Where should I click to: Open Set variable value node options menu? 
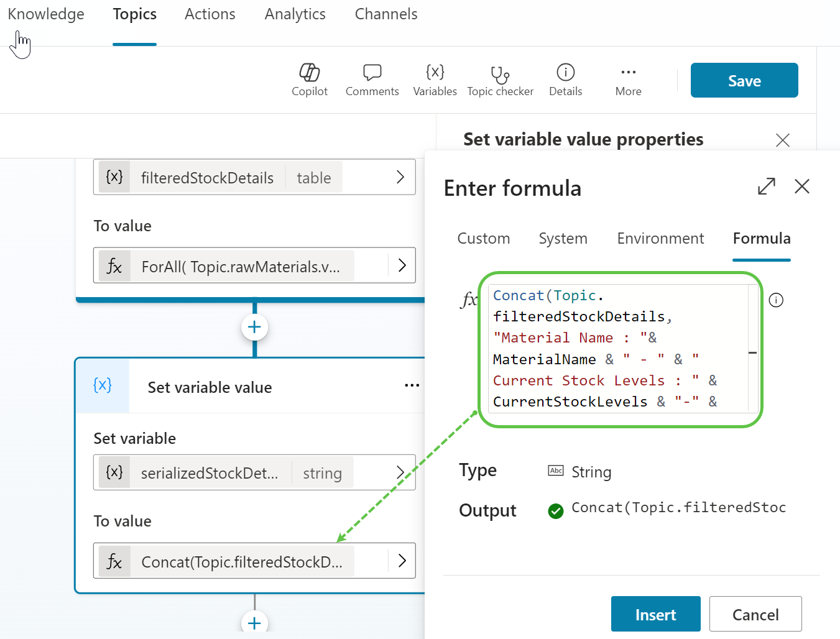point(412,385)
